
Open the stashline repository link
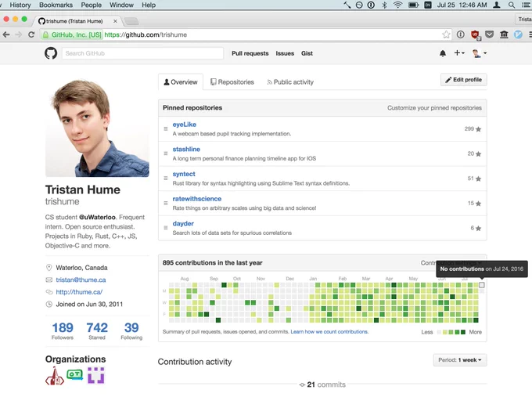point(186,149)
